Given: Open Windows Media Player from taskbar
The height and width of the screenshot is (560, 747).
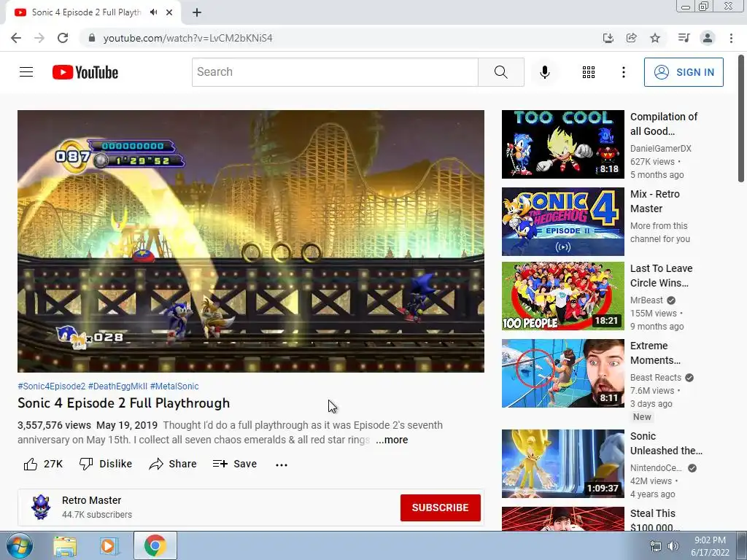Looking at the screenshot, I should tap(109, 546).
